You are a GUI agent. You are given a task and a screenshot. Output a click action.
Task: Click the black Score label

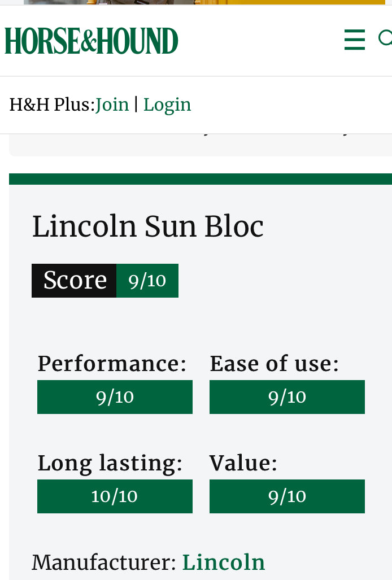(x=74, y=281)
